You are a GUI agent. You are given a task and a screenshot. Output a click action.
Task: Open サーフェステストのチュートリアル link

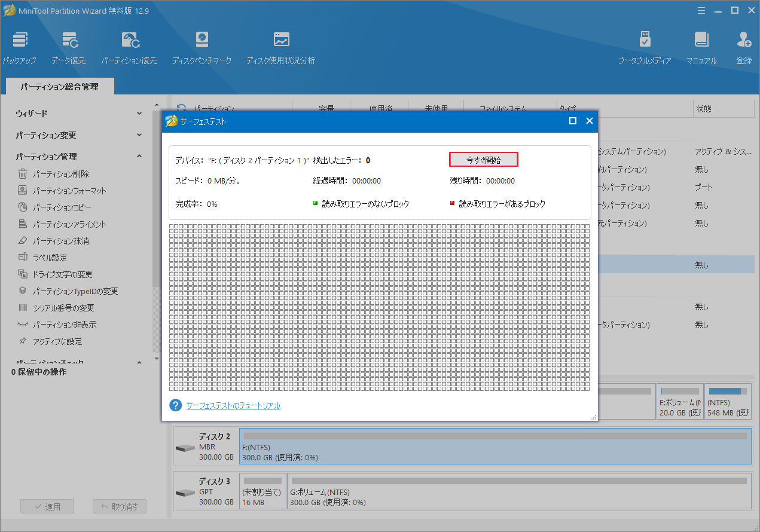click(233, 405)
